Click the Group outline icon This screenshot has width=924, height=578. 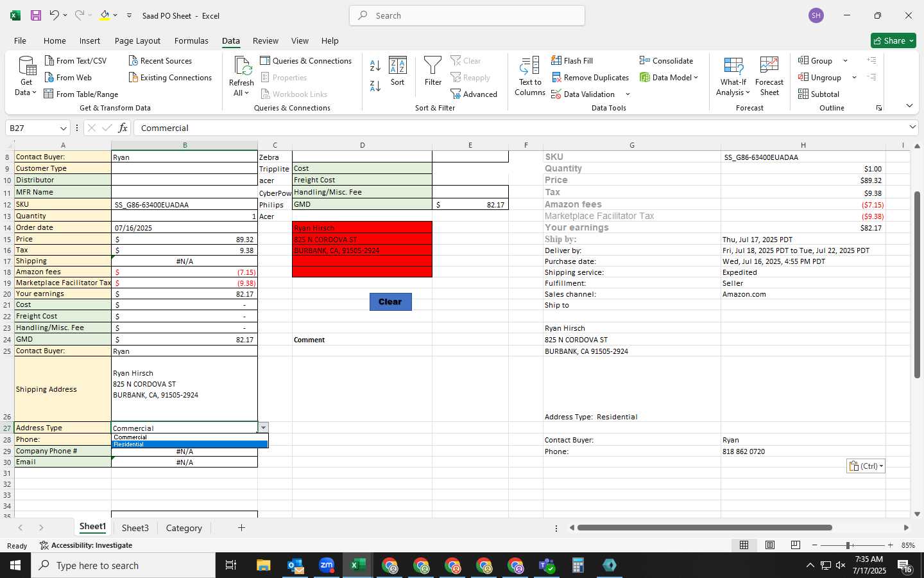click(x=803, y=60)
